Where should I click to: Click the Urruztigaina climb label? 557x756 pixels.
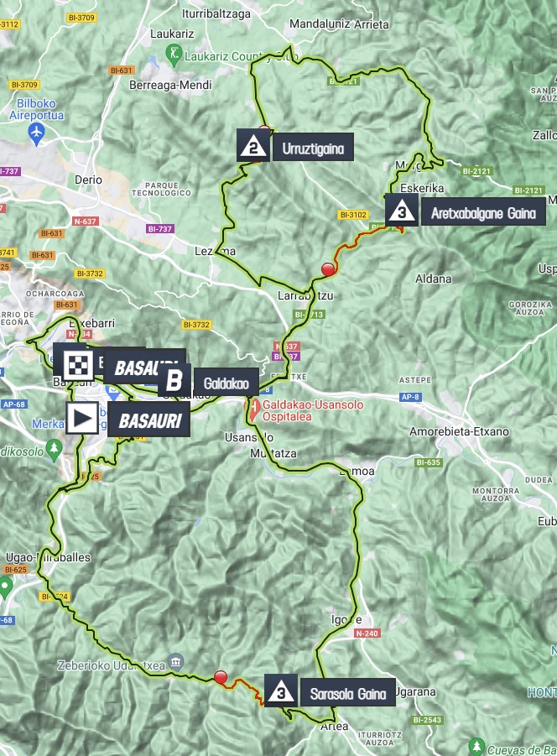click(313, 148)
